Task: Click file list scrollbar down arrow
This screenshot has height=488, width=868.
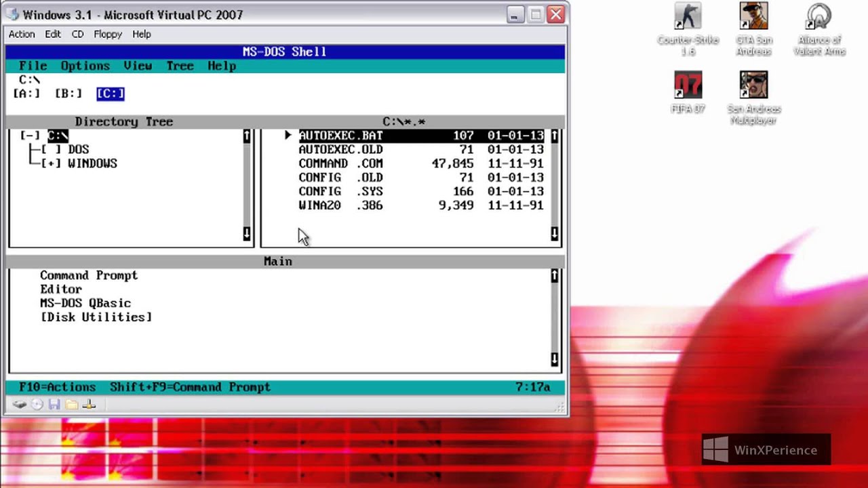Action: click(555, 234)
